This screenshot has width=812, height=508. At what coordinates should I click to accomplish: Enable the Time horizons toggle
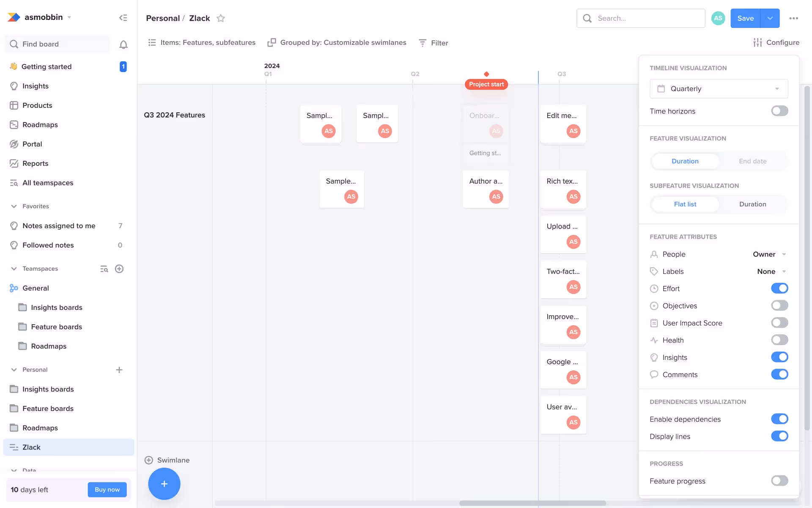[779, 111]
